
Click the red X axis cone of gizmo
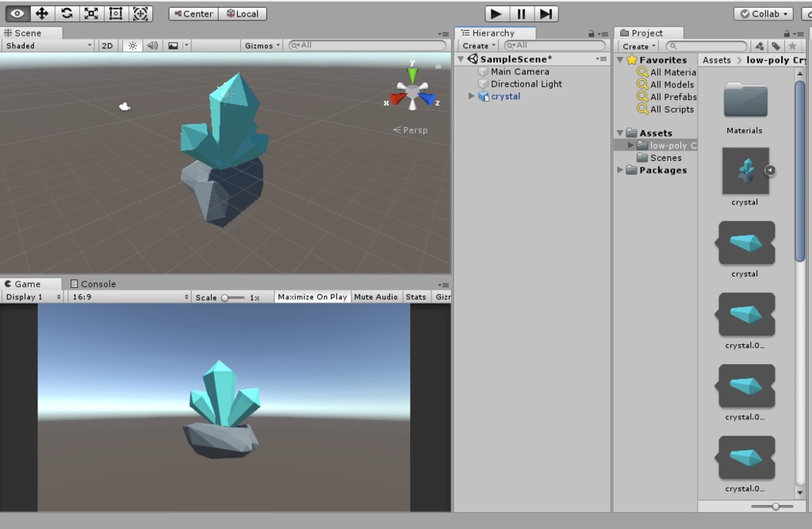pos(396,99)
